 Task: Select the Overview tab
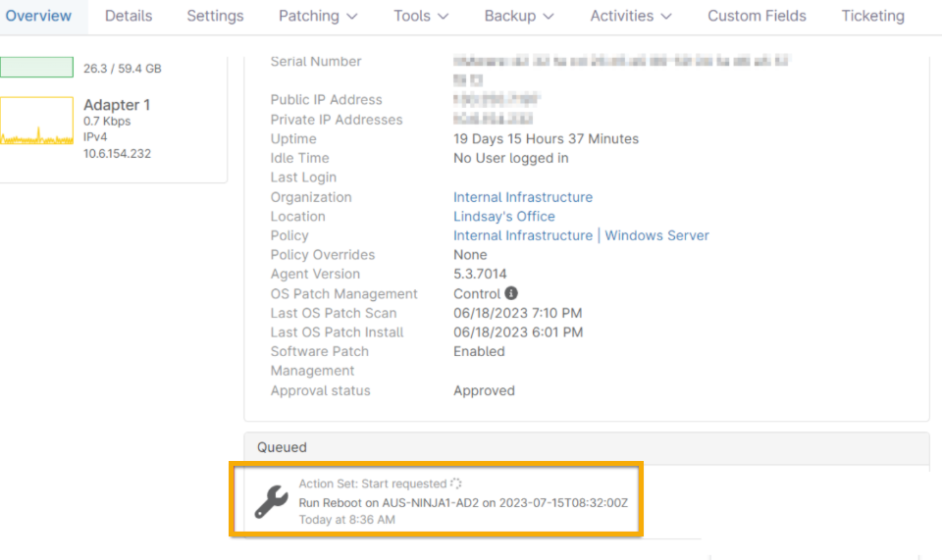pos(38,16)
